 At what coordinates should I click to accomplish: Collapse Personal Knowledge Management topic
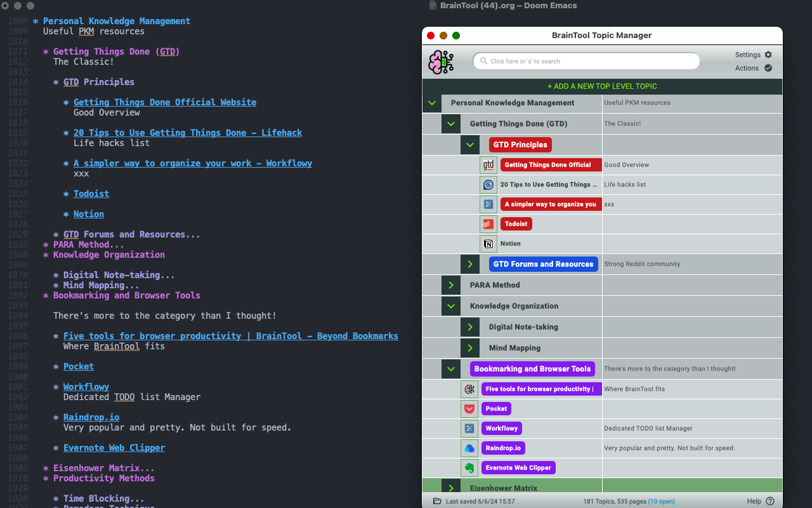pos(432,103)
